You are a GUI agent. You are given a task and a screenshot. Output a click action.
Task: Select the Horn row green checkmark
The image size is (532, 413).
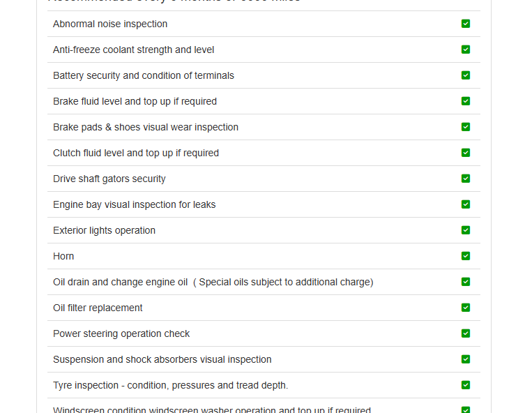pos(466,256)
